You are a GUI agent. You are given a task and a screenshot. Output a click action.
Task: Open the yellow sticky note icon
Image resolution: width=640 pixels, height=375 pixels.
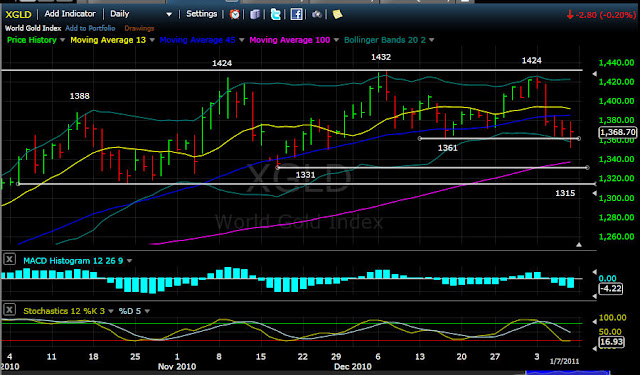click(x=337, y=14)
